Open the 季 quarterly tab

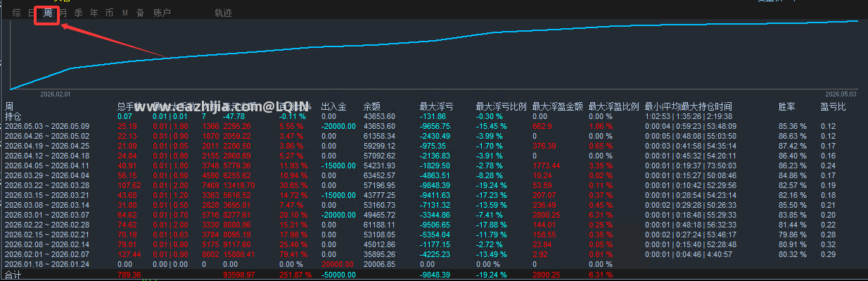(78, 13)
